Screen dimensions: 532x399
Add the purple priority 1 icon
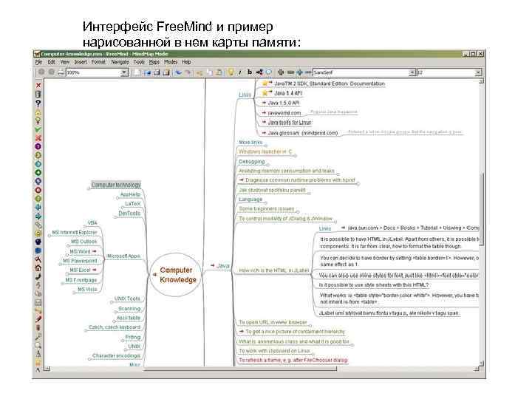38,146
